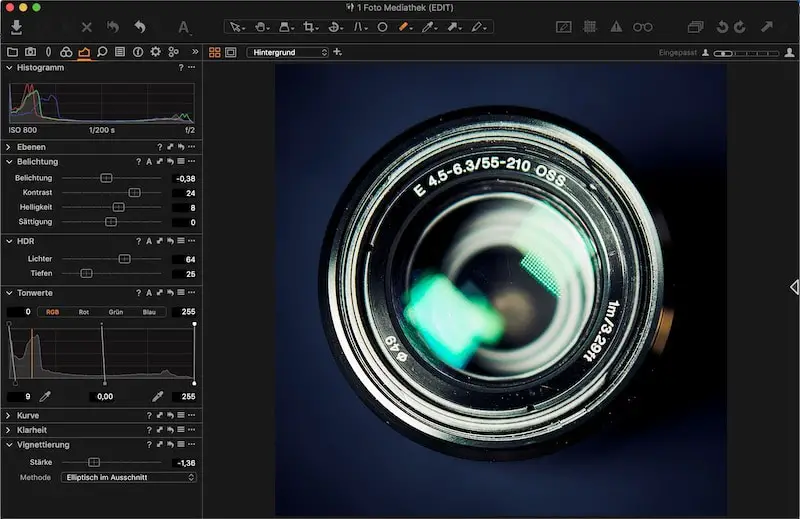Open the Metadata info tool tab
This screenshot has height=519, width=800.
tap(138, 52)
